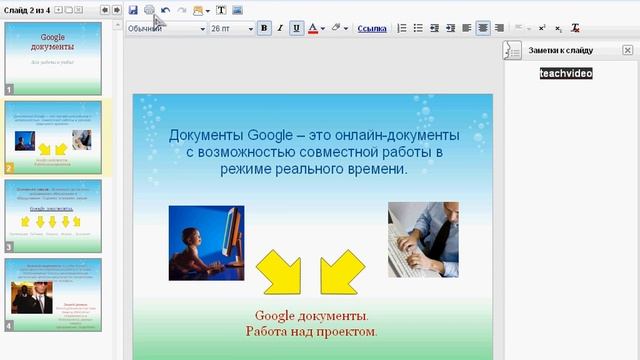
Task: Click the speaker notes icon
Action: click(x=512, y=50)
